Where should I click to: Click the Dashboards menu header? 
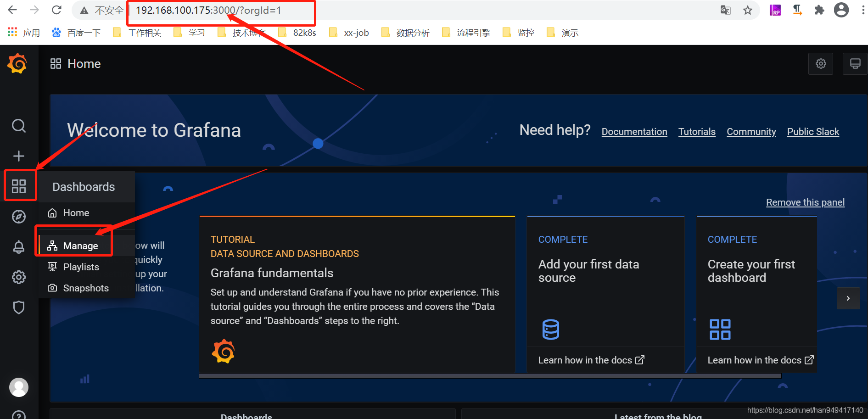[x=86, y=187]
